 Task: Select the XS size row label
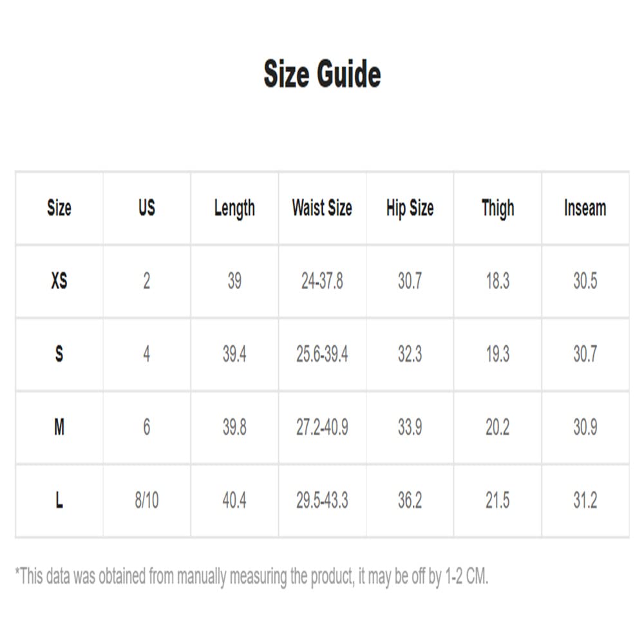tap(59, 281)
